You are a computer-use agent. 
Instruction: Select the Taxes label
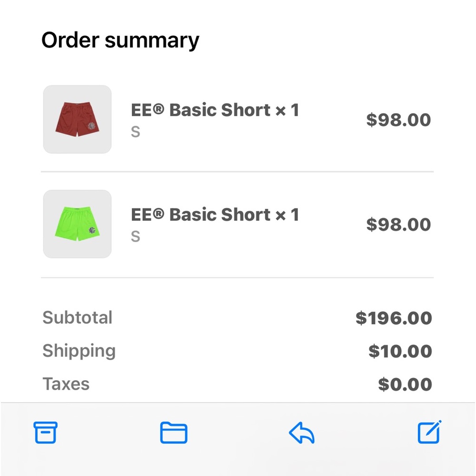point(66,384)
